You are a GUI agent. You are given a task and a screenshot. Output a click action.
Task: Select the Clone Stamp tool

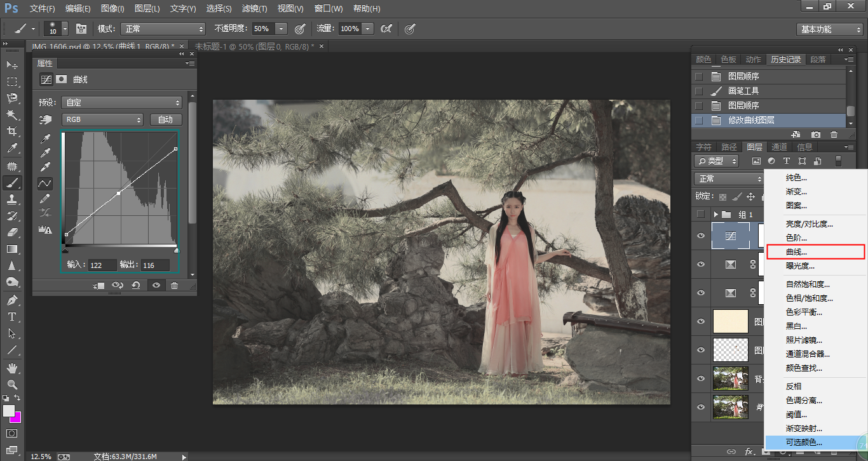12,199
